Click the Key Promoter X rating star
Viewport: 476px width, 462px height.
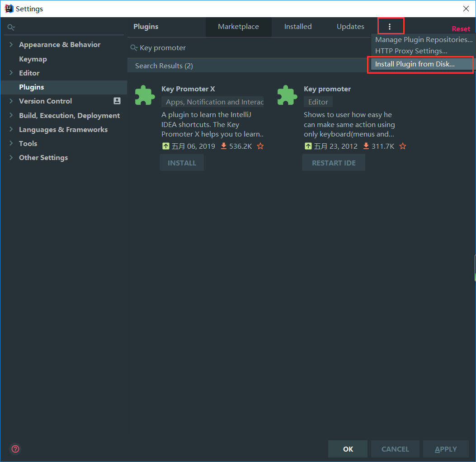(260, 146)
